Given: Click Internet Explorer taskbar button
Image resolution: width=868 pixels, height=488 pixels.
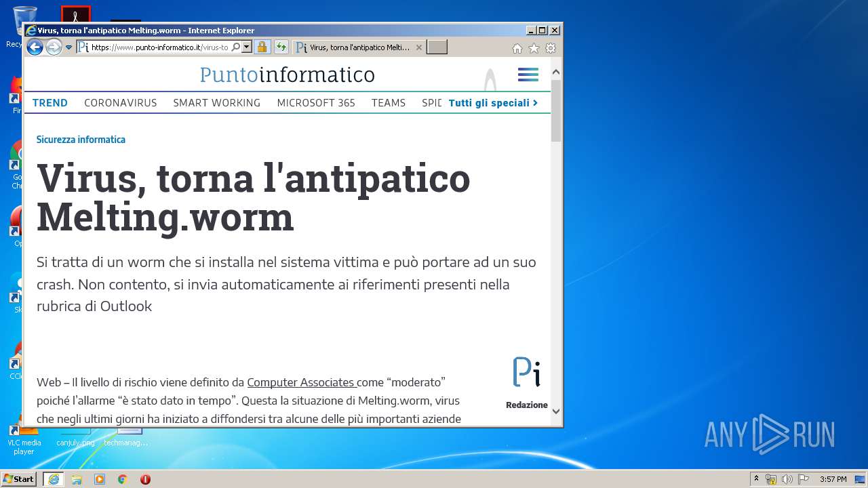Looking at the screenshot, I should [54, 479].
